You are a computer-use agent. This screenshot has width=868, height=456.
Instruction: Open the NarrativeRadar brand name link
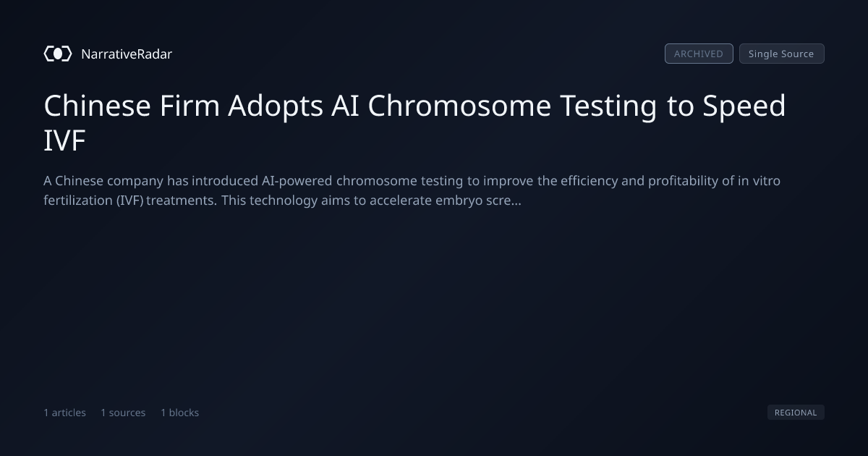(x=127, y=54)
